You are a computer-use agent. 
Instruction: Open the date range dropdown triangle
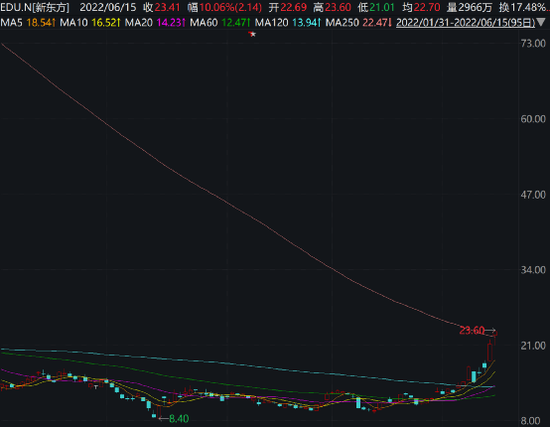click(x=542, y=23)
